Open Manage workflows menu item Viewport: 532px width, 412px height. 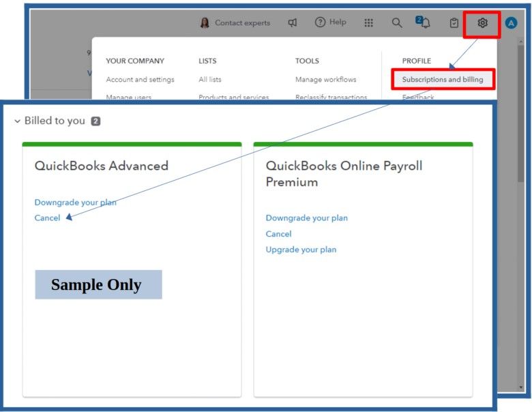pos(326,79)
